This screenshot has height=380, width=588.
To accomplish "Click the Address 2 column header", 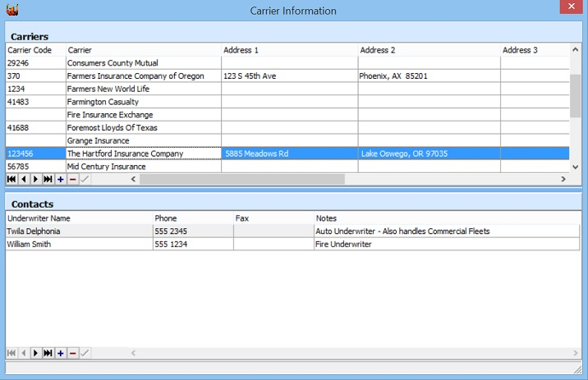I will [430, 50].
